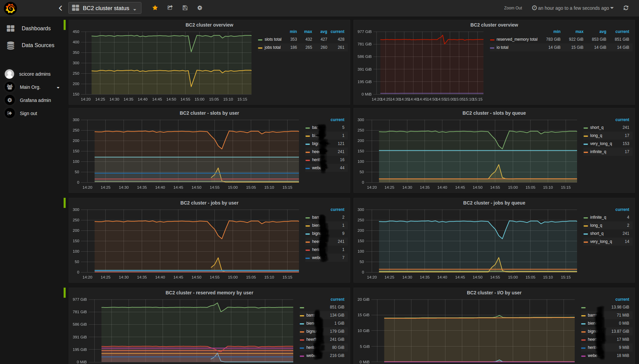Open the BC2 cluster status dashboard dropdown

(105, 8)
